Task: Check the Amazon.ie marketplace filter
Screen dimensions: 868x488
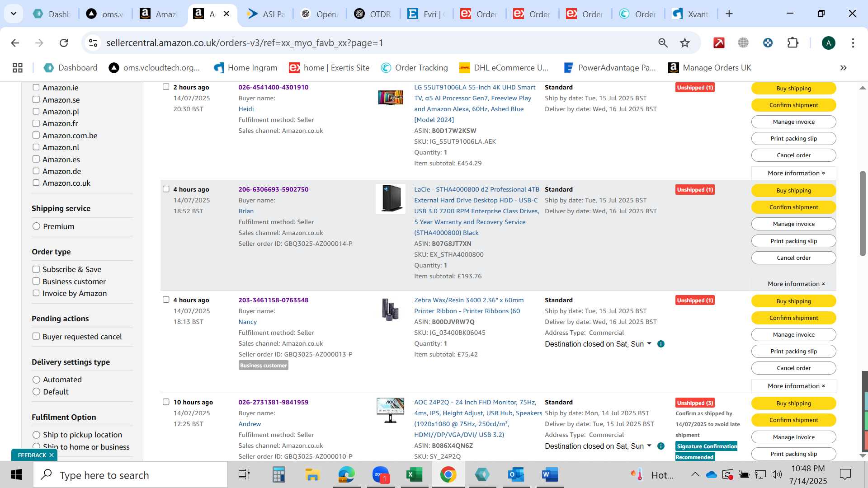Action: click(x=36, y=88)
